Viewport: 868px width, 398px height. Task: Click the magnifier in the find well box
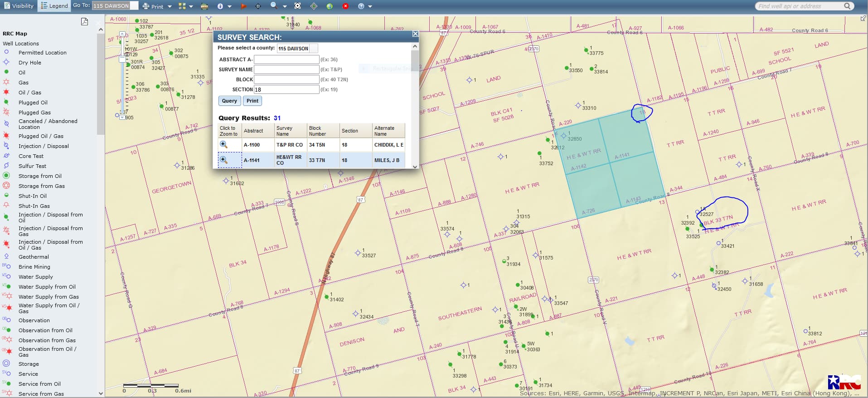(x=847, y=6)
